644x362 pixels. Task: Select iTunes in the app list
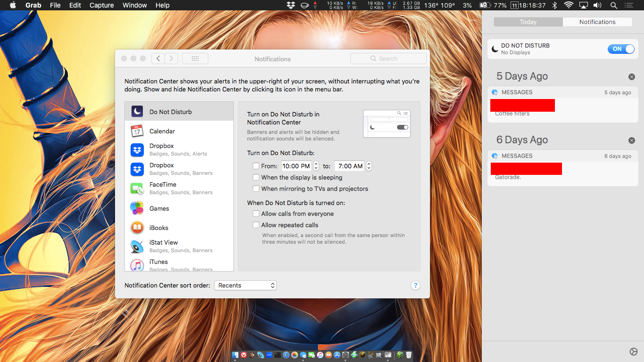(x=179, y=264)
